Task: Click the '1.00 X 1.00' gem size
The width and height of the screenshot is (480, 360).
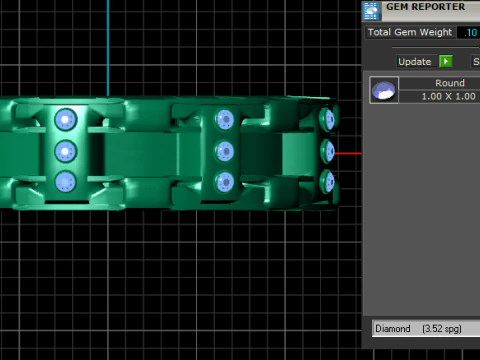Action: (x=448, y=96)
